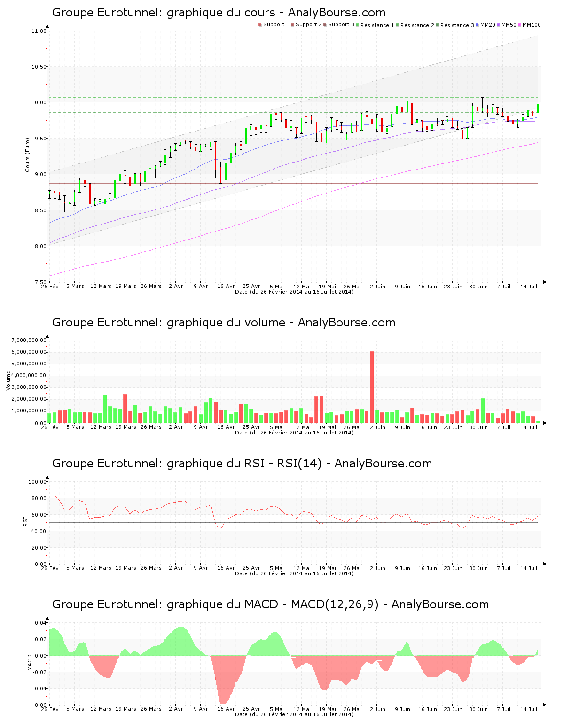Select the Support 2 legend label
564x728 pixels.
(309, 25)
